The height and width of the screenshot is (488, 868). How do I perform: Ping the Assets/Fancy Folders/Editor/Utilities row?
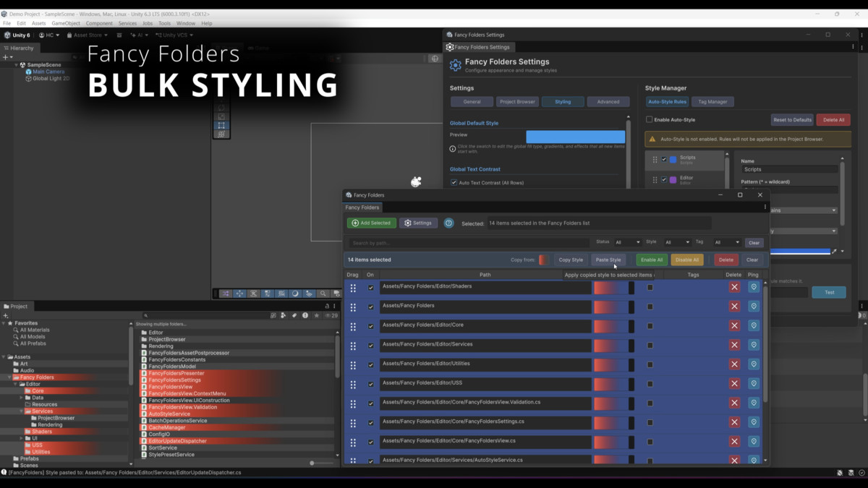[x=754, y=364]
